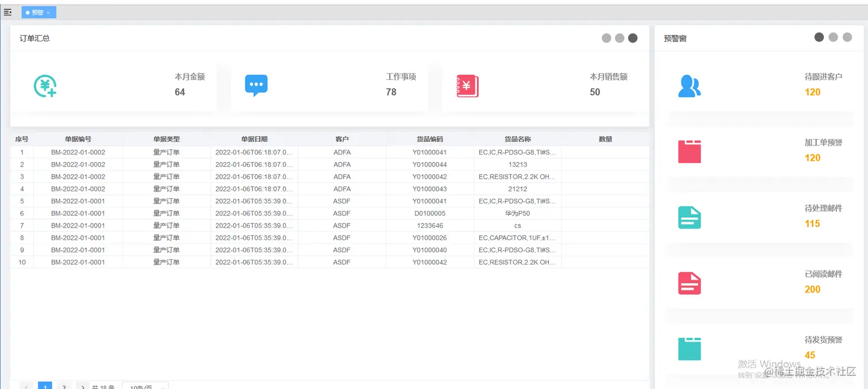This screenshot has width=868, height=389.
Task: Click the 单据日期 column header
Action: pyautogui.click(x=254, y=139)
